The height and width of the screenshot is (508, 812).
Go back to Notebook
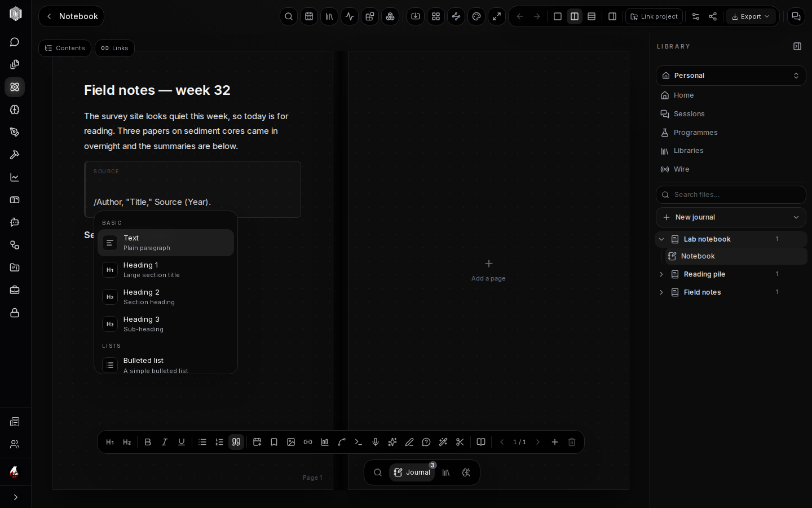(x=71, y=16)
